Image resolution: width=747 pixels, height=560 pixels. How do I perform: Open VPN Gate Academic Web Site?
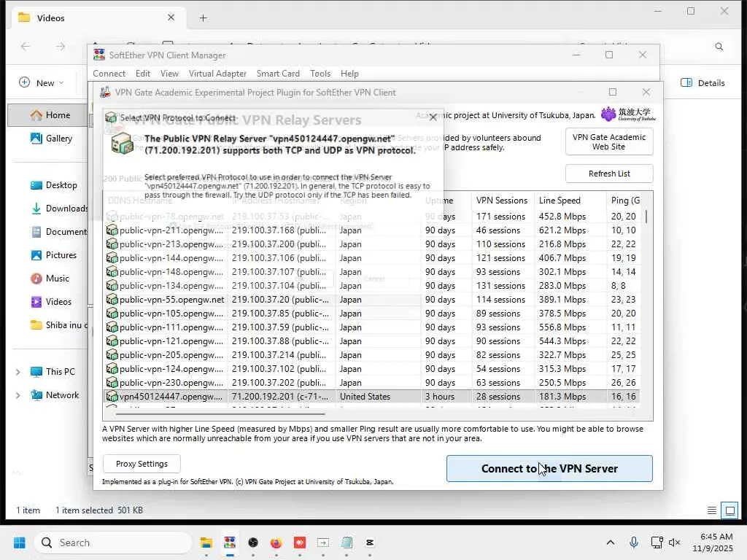[x=609, y=142]
